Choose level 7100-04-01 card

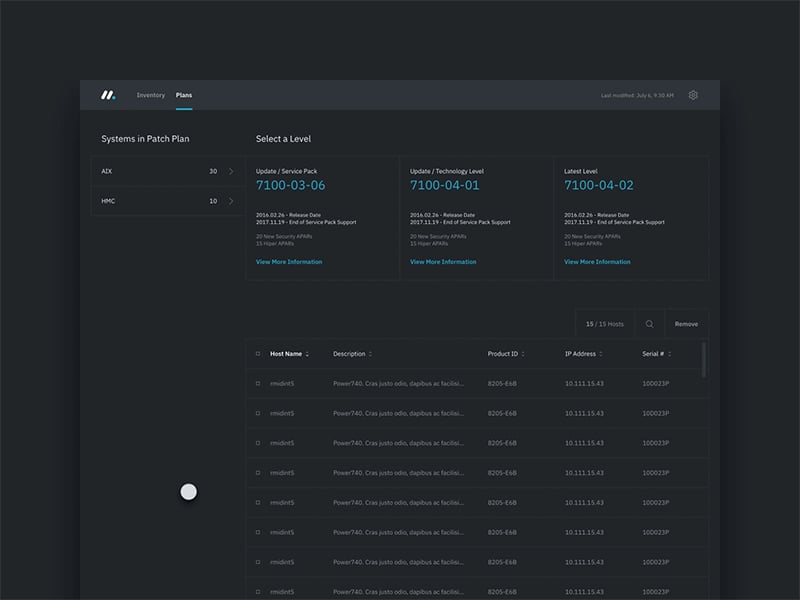[x=477, y=218]
